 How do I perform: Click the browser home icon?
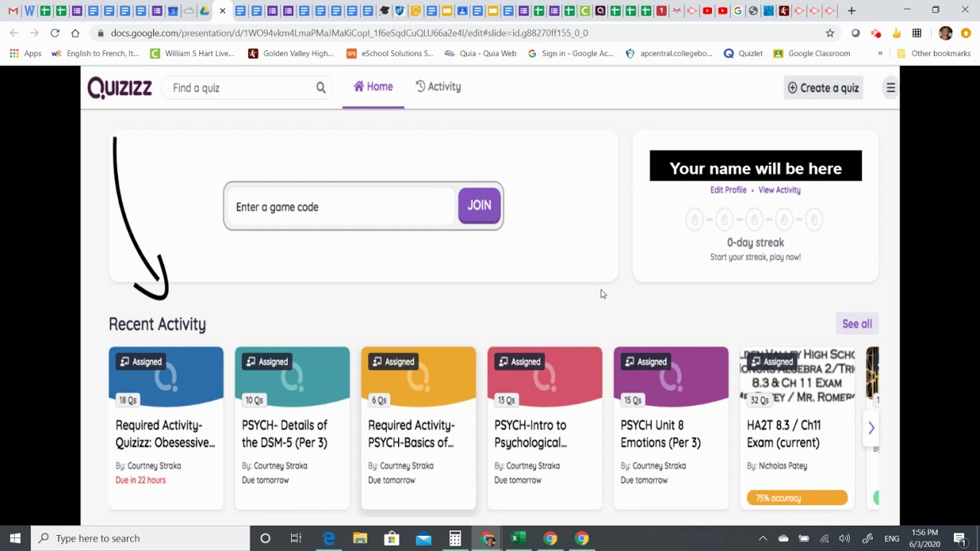[75, 33]
